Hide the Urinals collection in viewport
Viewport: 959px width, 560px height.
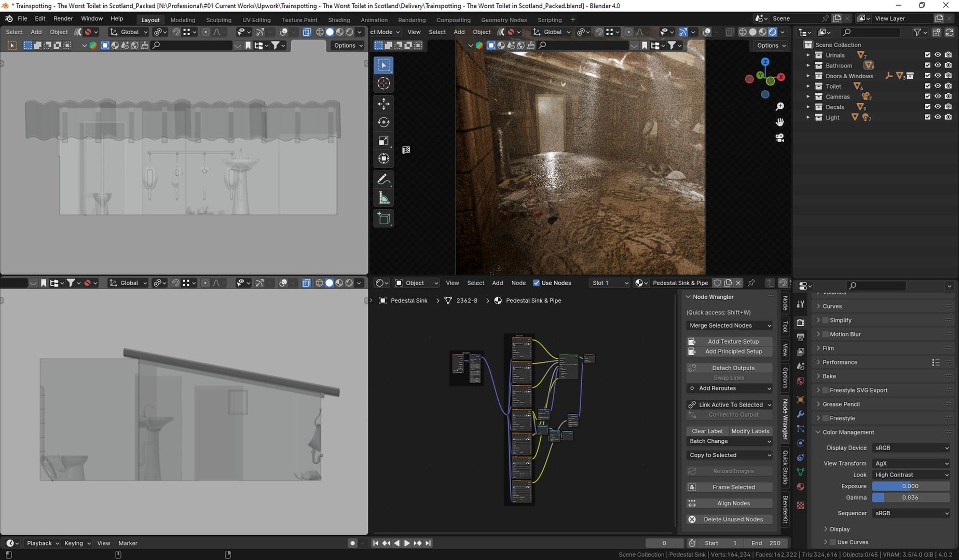[x=938, y=55]
